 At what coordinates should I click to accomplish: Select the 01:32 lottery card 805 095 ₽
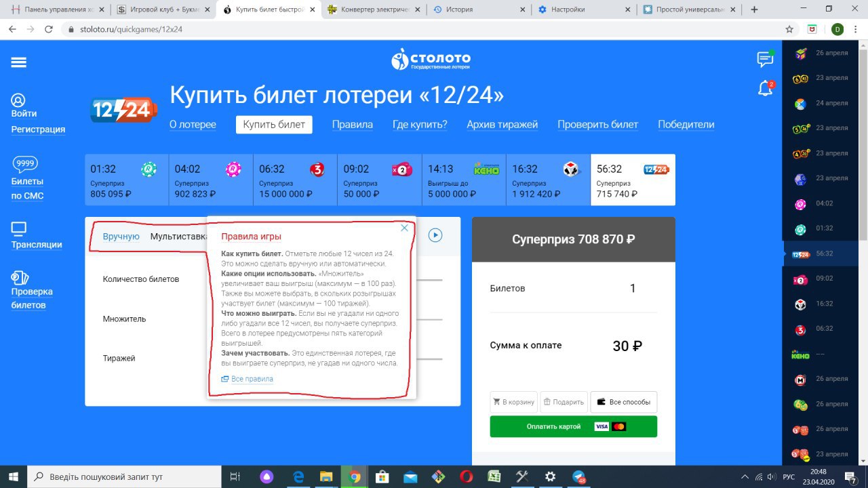click(x=127, y=180)
